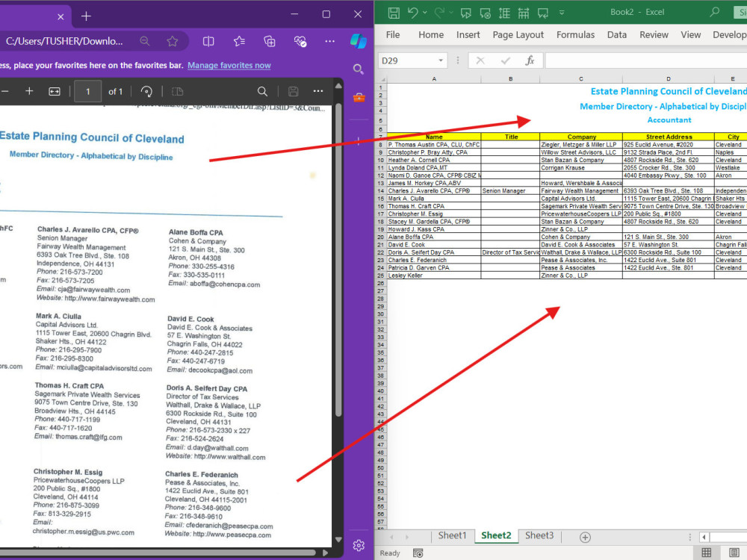Open Edge browser essentials heart icon
The height and width of the screenshot is (560, 747).
point(300,41)
